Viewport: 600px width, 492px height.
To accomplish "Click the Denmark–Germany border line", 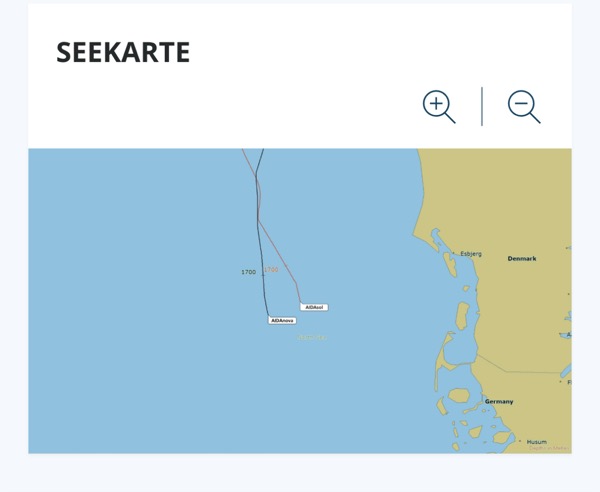I will click(490, 361).
